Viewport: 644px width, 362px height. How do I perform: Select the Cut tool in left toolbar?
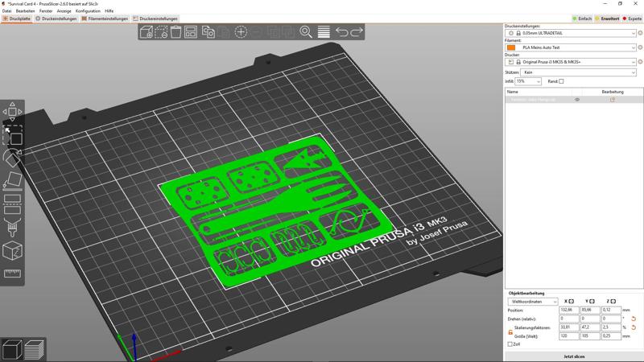point(12,204)
